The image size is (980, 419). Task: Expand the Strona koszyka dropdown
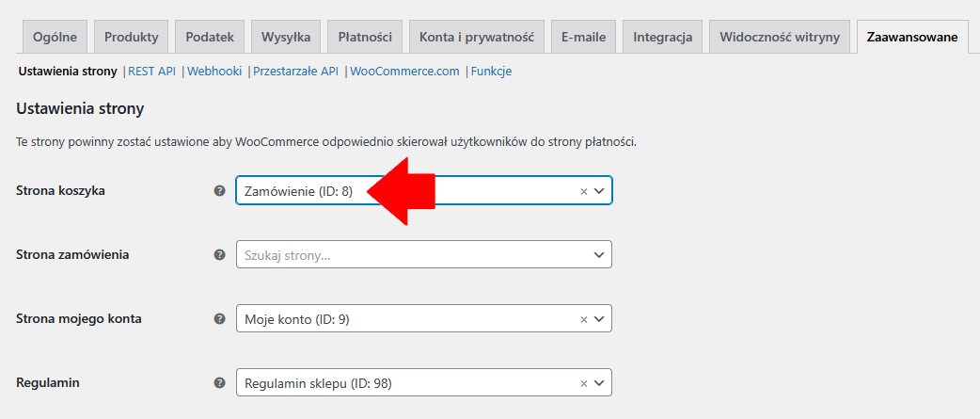(x=599, y=191)
